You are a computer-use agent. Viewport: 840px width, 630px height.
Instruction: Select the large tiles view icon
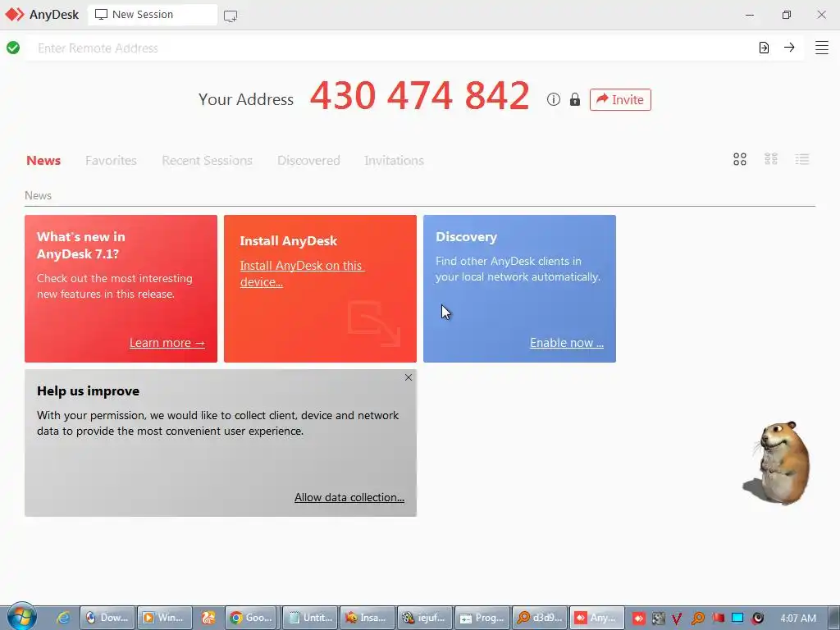740,159
